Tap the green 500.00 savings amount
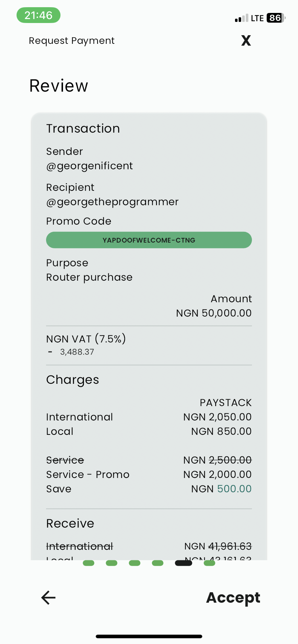Screen dimensions: 298x644 pos(234,489)
